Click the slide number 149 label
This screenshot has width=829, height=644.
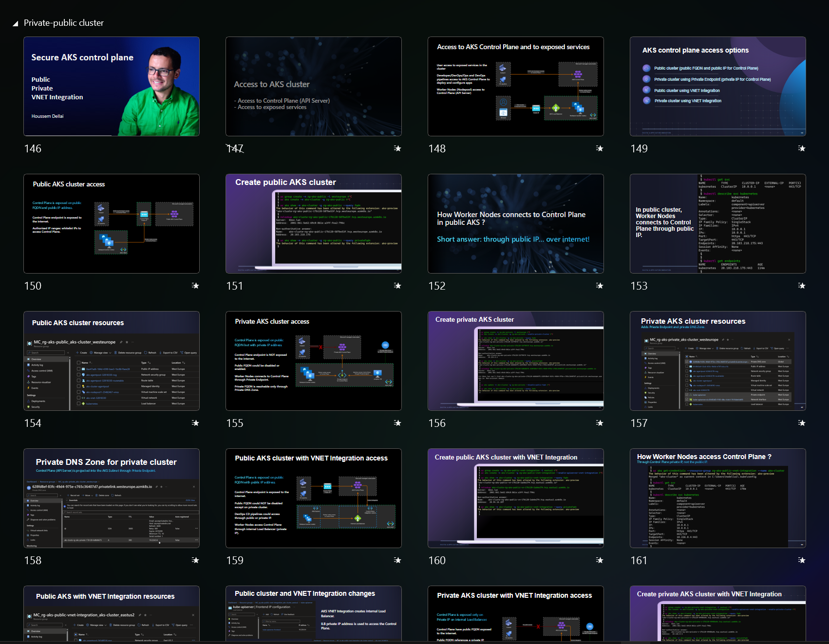tap(639, 148)
